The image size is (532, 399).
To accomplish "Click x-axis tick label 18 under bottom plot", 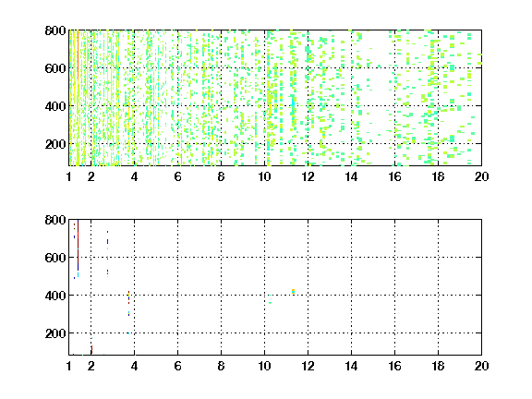I will click(x=438, y=366).
